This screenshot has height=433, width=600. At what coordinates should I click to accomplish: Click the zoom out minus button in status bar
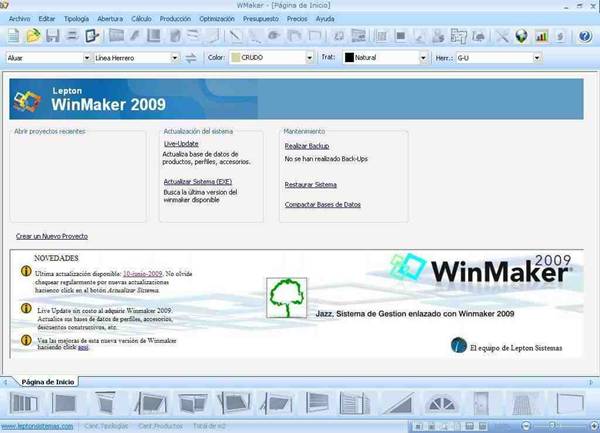pos(527,426)
